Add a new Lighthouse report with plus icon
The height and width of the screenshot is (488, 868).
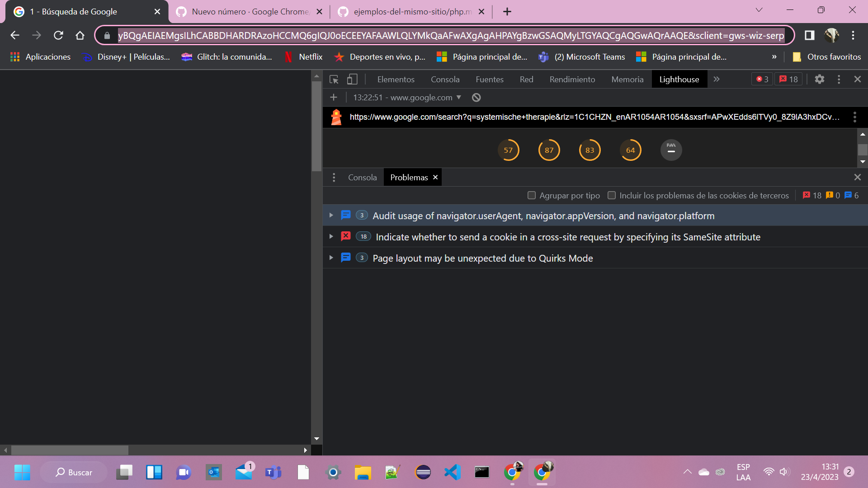333,97
